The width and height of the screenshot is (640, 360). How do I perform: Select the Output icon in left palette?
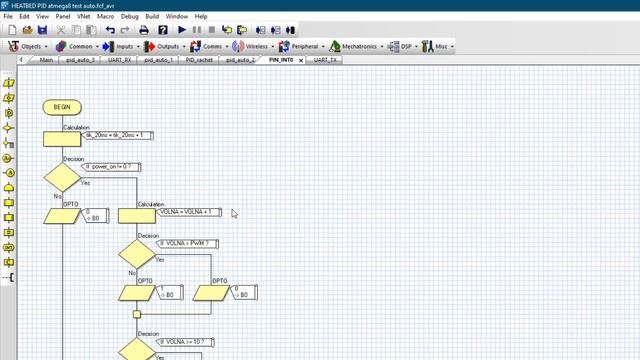click(9, 98)
